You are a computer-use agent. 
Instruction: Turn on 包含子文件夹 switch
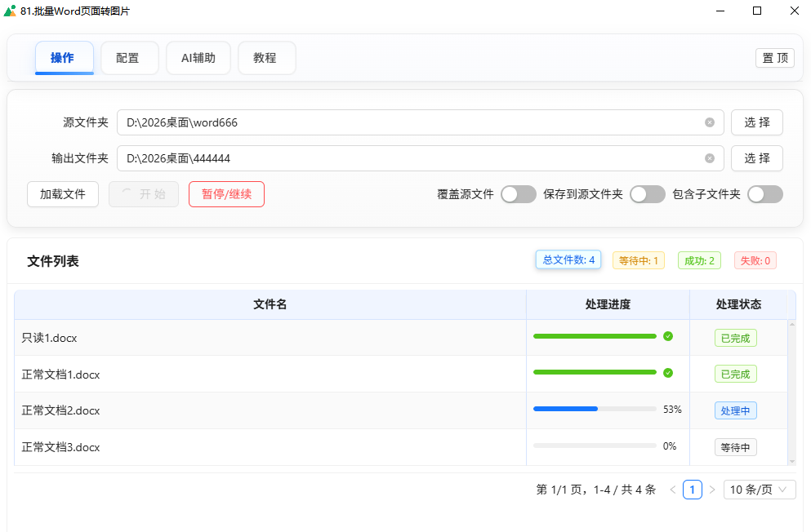pos(764,194)
